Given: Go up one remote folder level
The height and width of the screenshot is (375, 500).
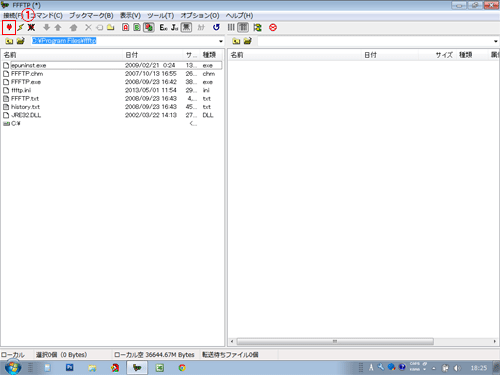Looking at the screenshot, I should click(236, 41).
